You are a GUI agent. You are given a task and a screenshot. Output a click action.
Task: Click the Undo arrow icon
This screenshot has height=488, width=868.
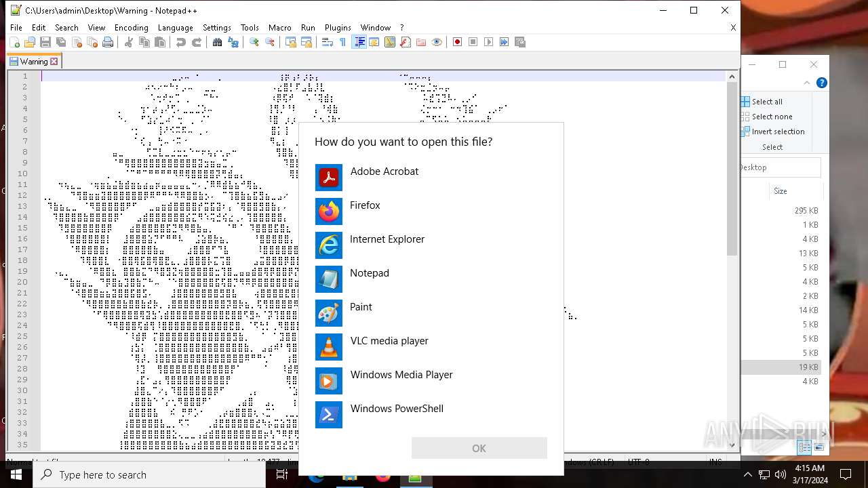[x=181, y=42]
